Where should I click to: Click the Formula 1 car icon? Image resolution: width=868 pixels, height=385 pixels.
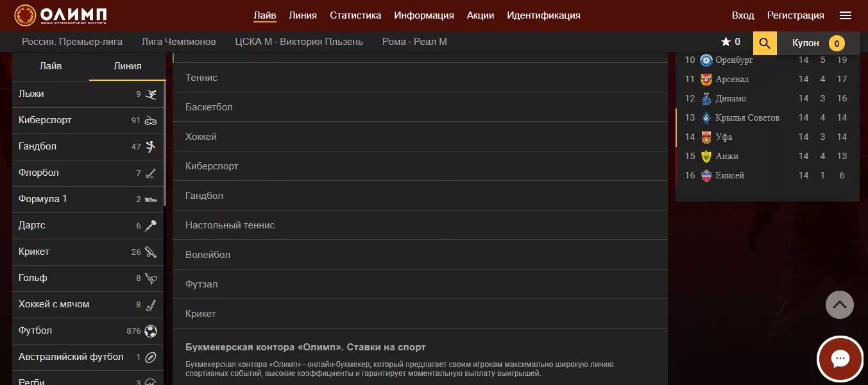pos(151,200)
